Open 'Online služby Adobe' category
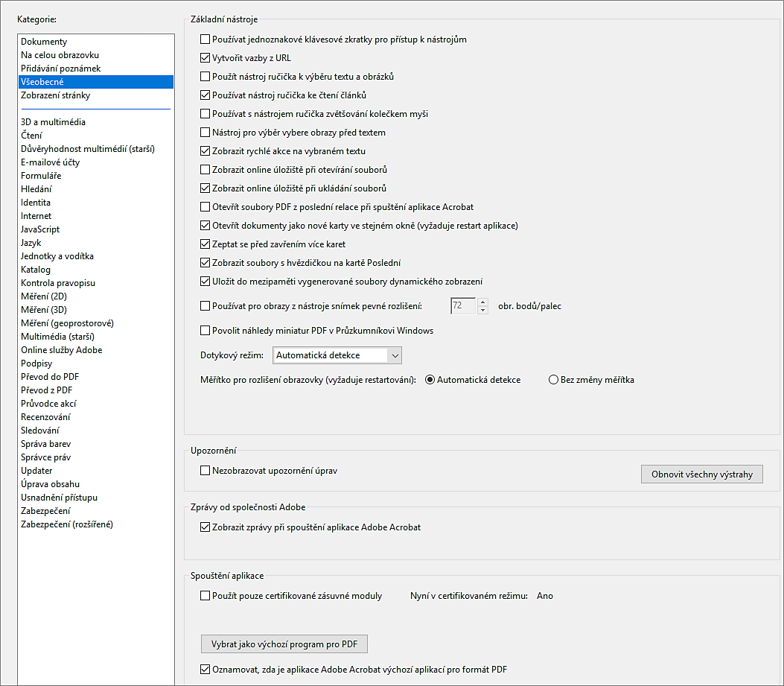This screenshot has height=686, width=784. click(96, 350)
